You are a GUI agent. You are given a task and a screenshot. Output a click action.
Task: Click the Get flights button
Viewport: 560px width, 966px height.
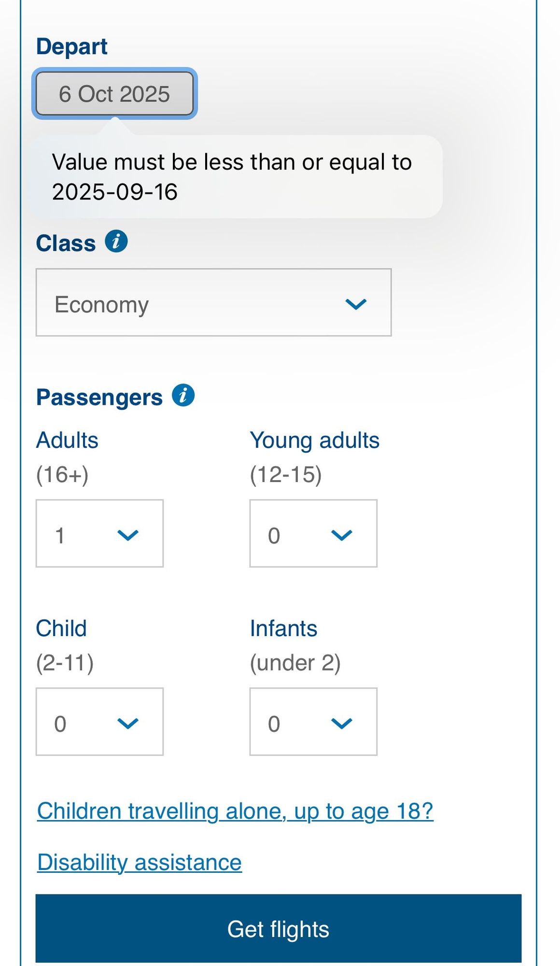[279, 928]
